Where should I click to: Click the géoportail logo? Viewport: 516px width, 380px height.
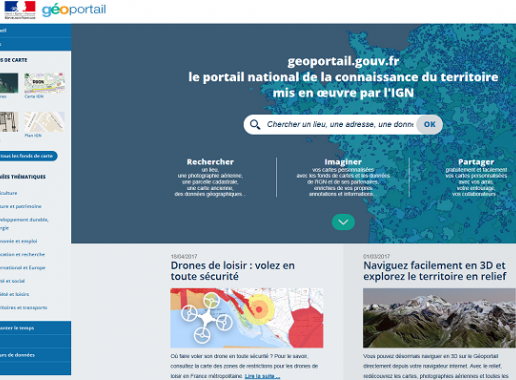pyautogui.click(x=74, y=10)
